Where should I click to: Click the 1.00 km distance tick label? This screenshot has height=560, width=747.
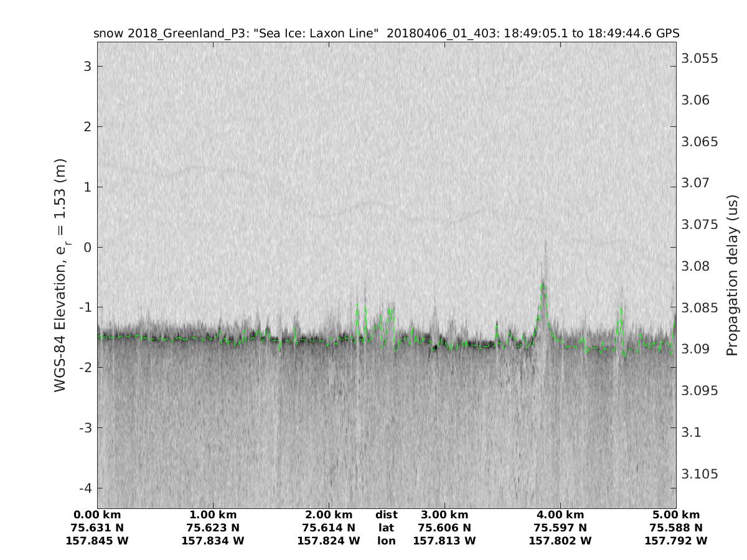tap(213, 515)
